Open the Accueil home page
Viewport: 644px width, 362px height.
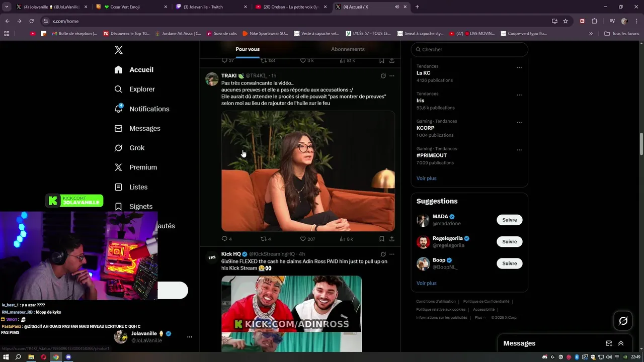134,70
